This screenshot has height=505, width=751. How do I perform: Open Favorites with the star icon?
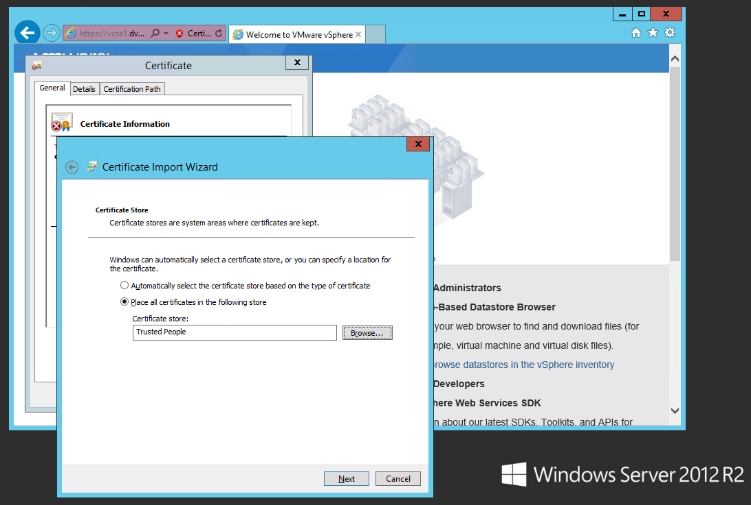click(653, 33)
